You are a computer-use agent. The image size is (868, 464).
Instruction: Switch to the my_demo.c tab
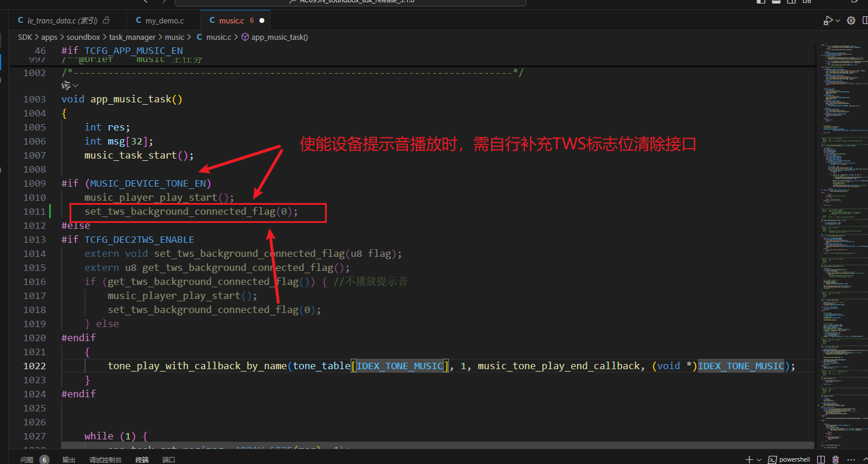point(160,20)
